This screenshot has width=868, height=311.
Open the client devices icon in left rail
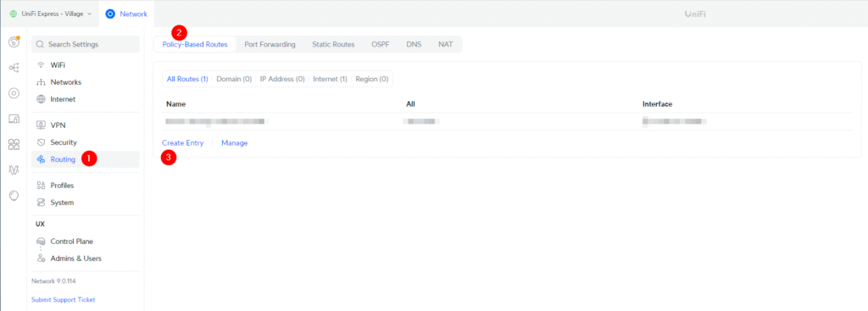click(14, 119)
